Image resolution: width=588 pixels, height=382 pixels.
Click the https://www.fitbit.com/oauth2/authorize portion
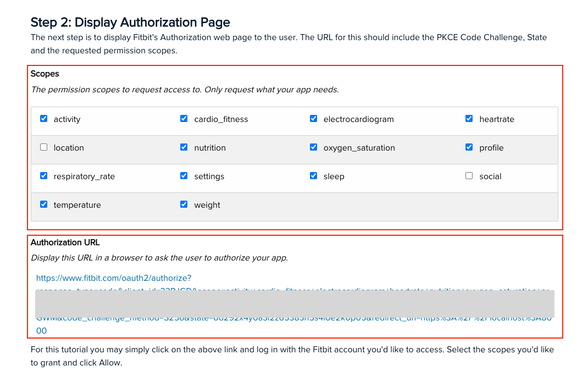point(114,278)
